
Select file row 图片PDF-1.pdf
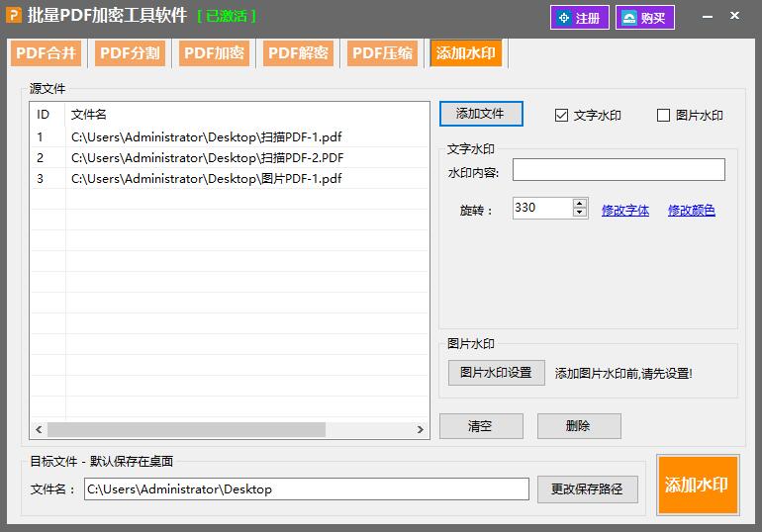[x=229, y=179]
